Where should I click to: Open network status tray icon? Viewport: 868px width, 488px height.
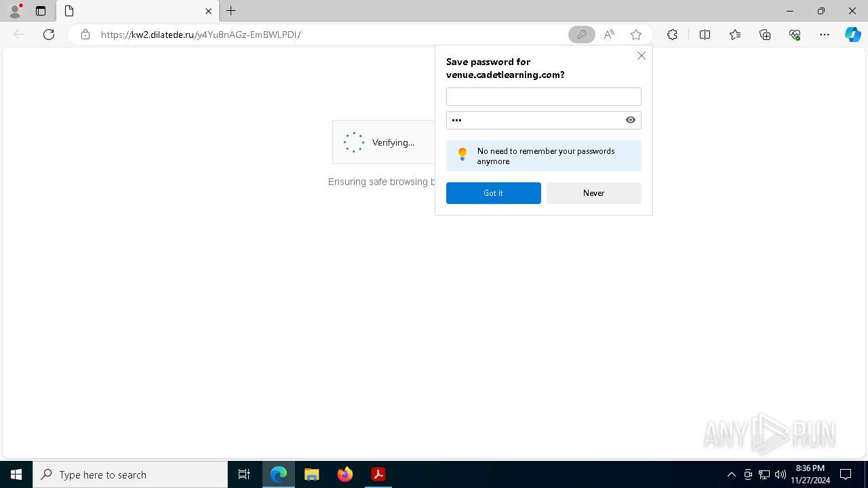coord(764,474)
